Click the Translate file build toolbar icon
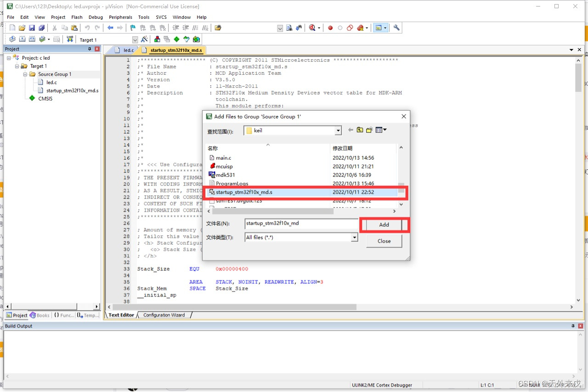This screenshot has height=392, width=588. coord(12,39)
